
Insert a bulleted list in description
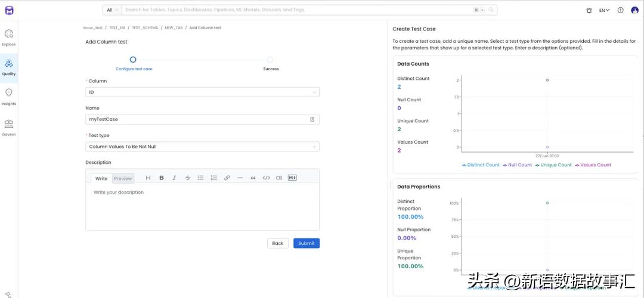200,178
